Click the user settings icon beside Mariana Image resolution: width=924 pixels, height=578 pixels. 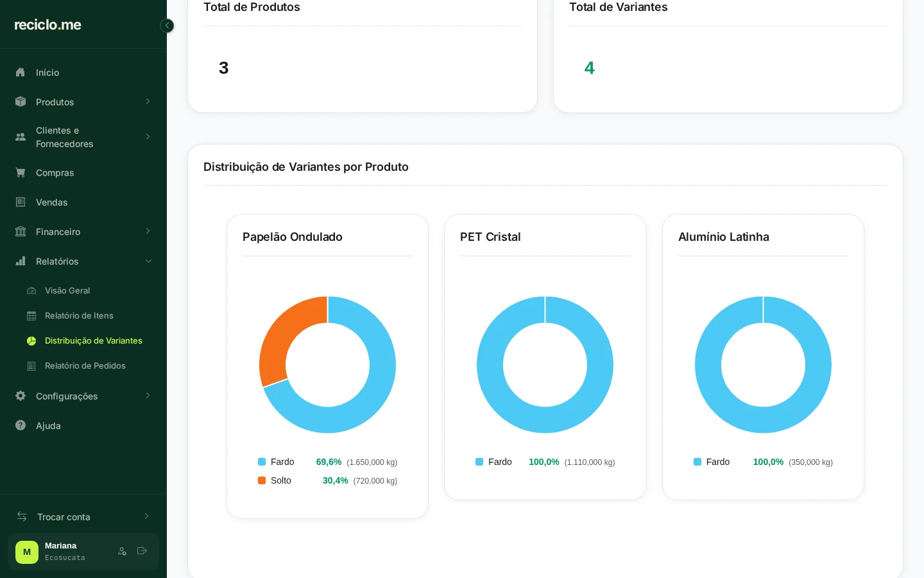[x=123, y=551]
